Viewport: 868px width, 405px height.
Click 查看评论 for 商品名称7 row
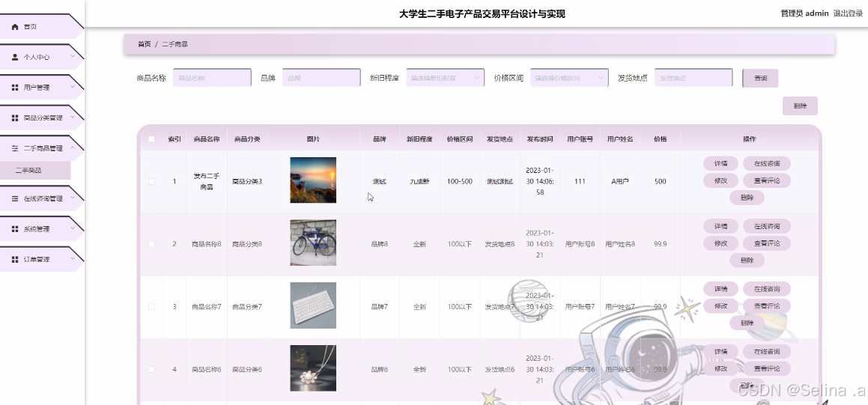click(767, 306)
